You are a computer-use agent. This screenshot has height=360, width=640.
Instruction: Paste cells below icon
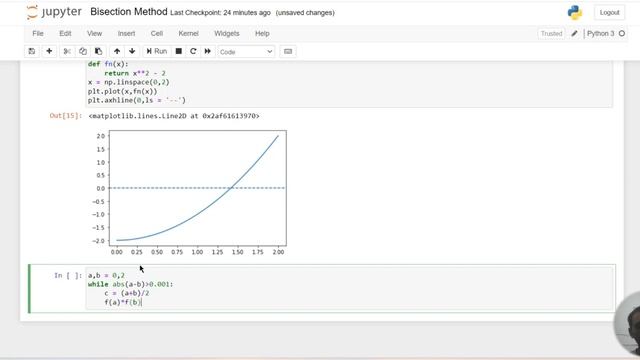point(98,51)
